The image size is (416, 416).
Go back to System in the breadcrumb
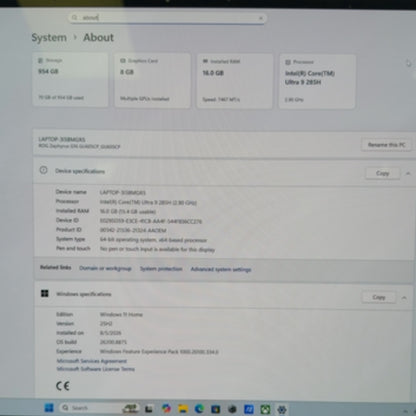pyautogui.click(x=49, y=37)
